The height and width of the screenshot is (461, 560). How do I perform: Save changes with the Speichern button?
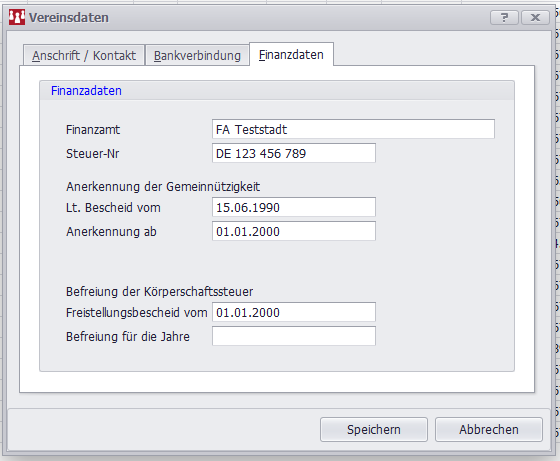tap(374, 429)
